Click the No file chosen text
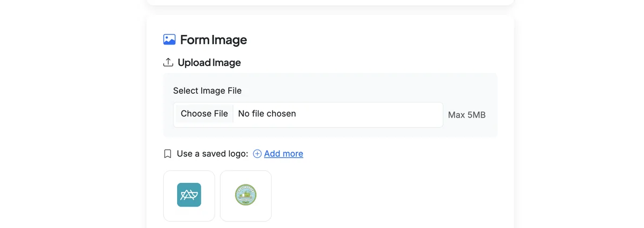The height and width of the screenshot is (228, 644). (267, 114)
